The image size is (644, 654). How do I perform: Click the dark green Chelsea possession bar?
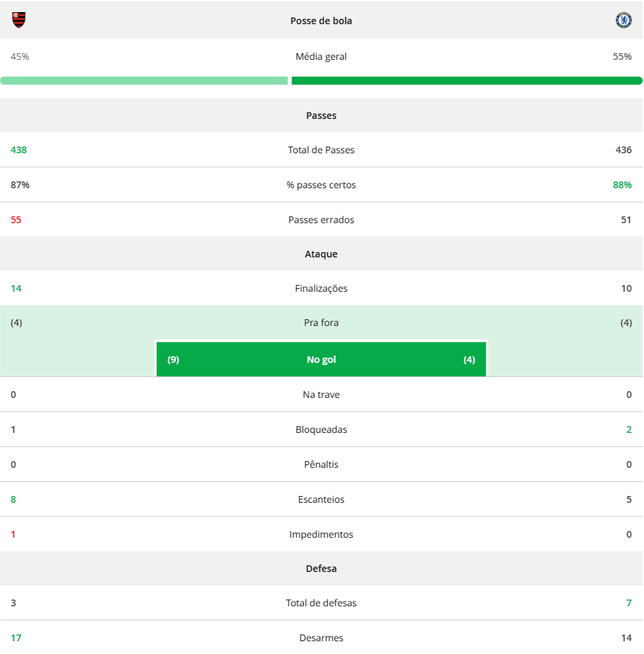[x=467, y=81]
